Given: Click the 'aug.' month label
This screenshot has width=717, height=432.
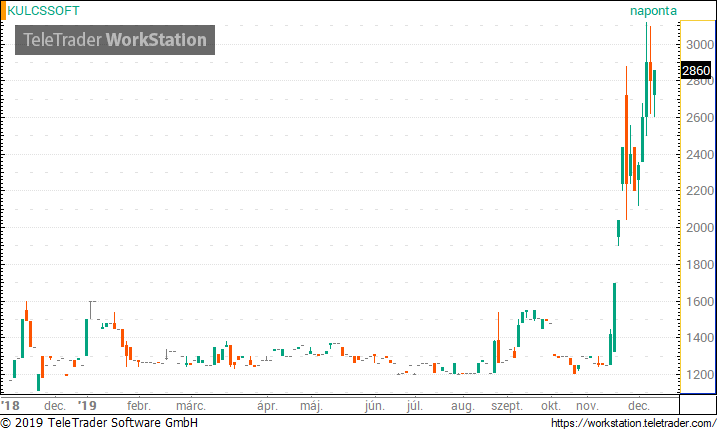Looking at the screenshot, I should coord(463,406).
